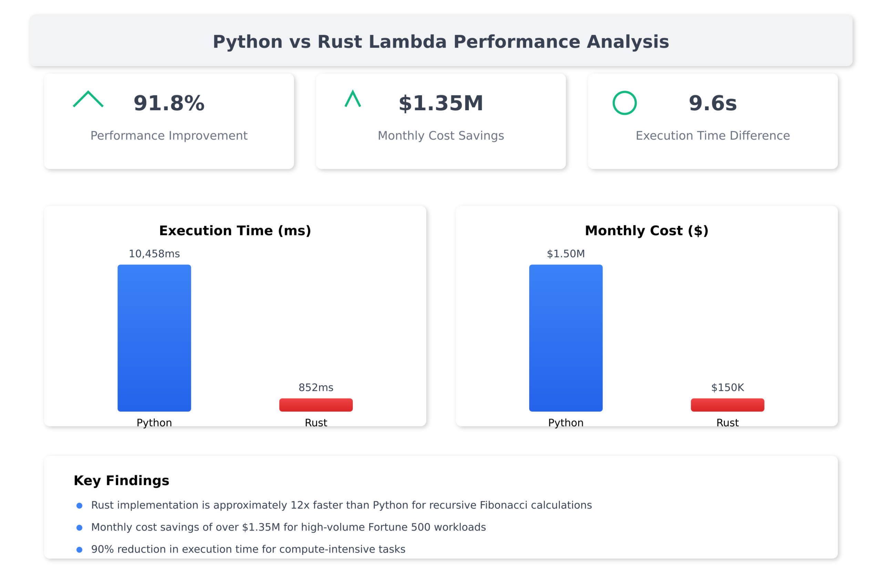Screen dimensions: 882x588
Task: Click the blue bullet before 'Rust implementation is approximately'
Action: pyautogui.click(x=80, y=505)
